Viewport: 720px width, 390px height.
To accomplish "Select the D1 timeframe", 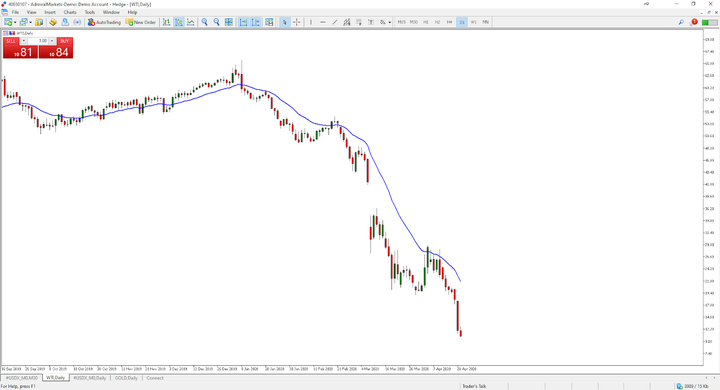I will [462, 22].
